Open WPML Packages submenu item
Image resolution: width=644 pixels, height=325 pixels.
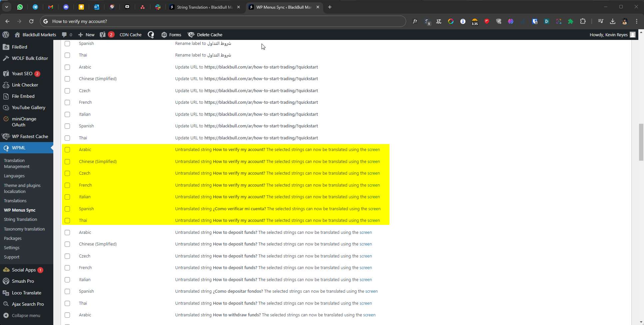click(x=13, y=238)
